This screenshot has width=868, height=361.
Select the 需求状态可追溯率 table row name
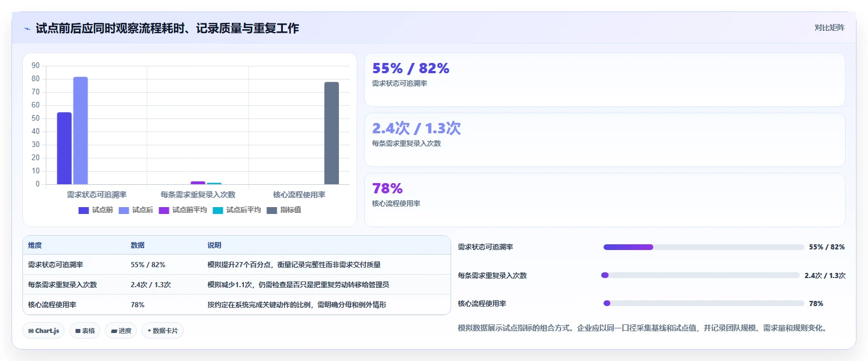[56, 265]
